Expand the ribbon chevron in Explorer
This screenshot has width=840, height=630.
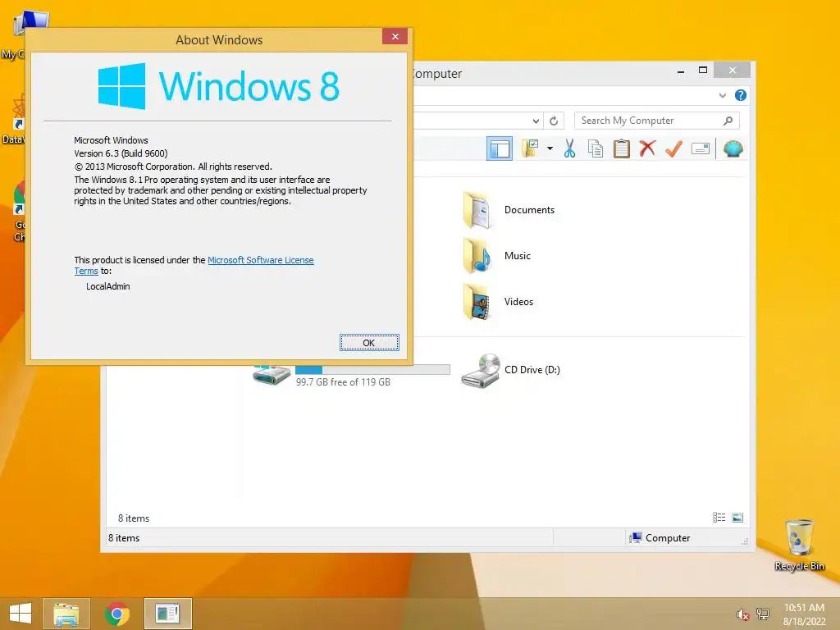(x=722, y=95)
